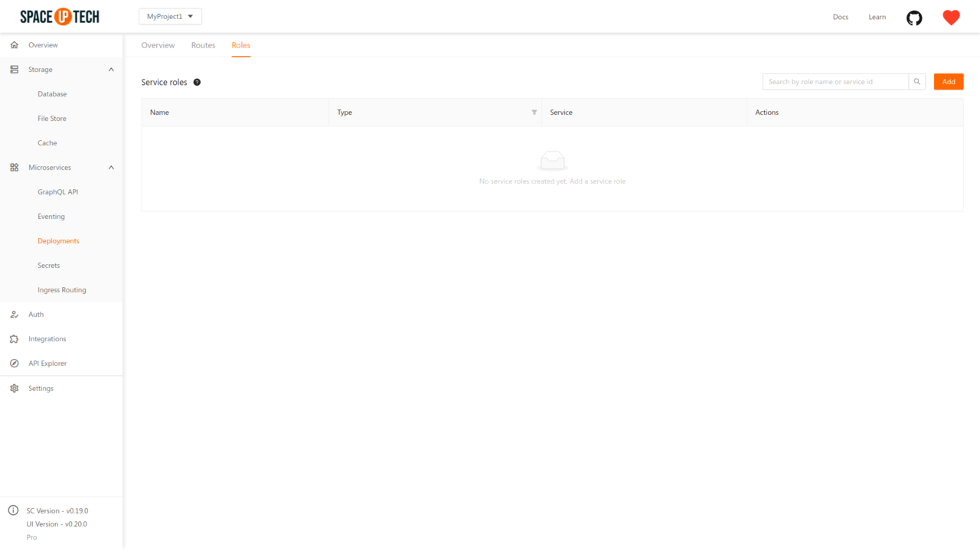This screenshot has height=551, width=980.
Task: Click the Settings gear icon
Action: [14, 388]
